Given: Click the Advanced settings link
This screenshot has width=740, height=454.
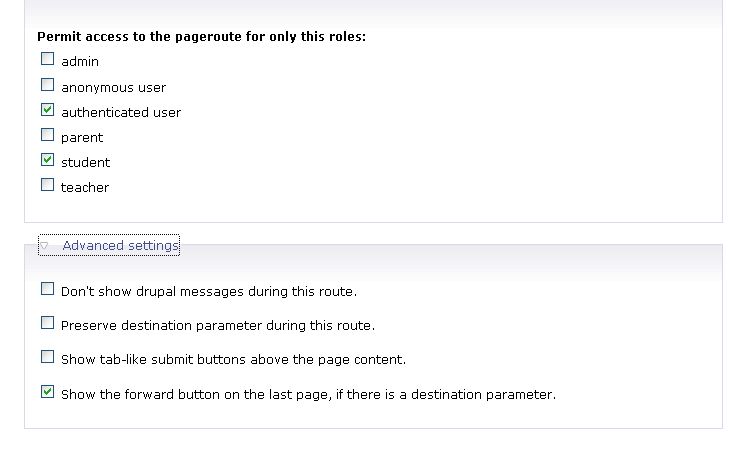Looking at the screenshot, I should [120, 245].
